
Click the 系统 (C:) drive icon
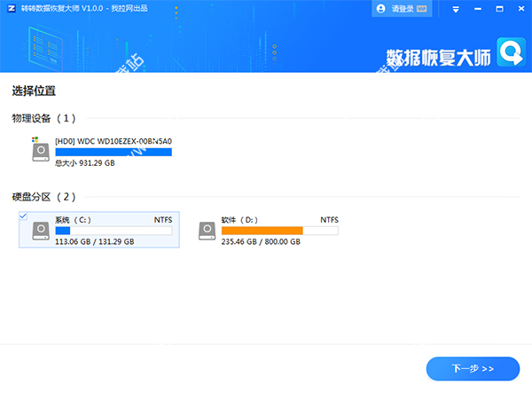click(41, 231)
